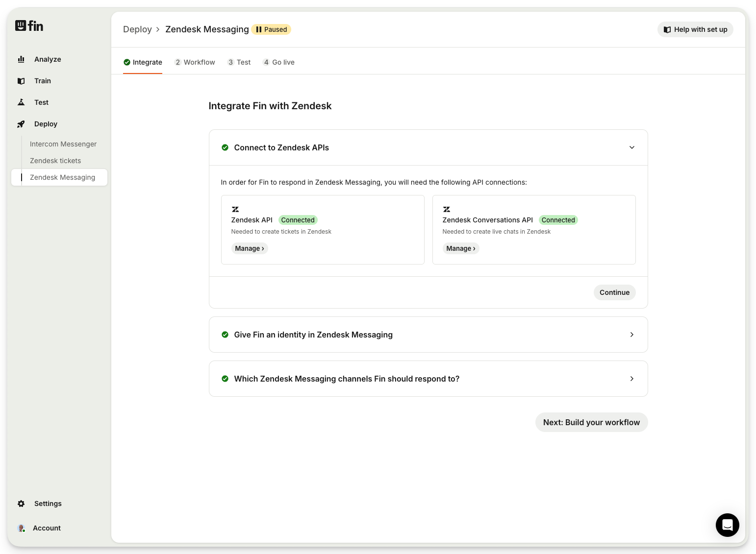This screenshot has width=756, height=554.
Task: Open the Account avatar menu
Action: pyautogui.click(x=22, y=528)
